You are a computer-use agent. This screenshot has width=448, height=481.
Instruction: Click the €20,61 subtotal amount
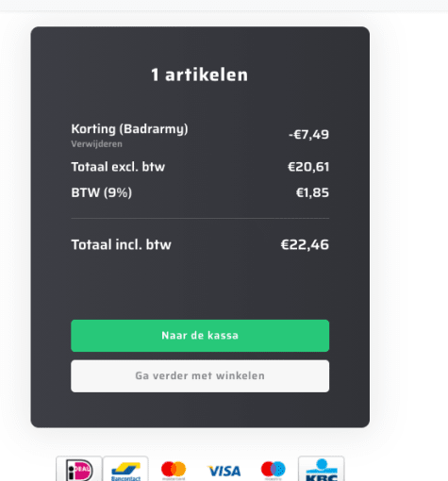308,167
